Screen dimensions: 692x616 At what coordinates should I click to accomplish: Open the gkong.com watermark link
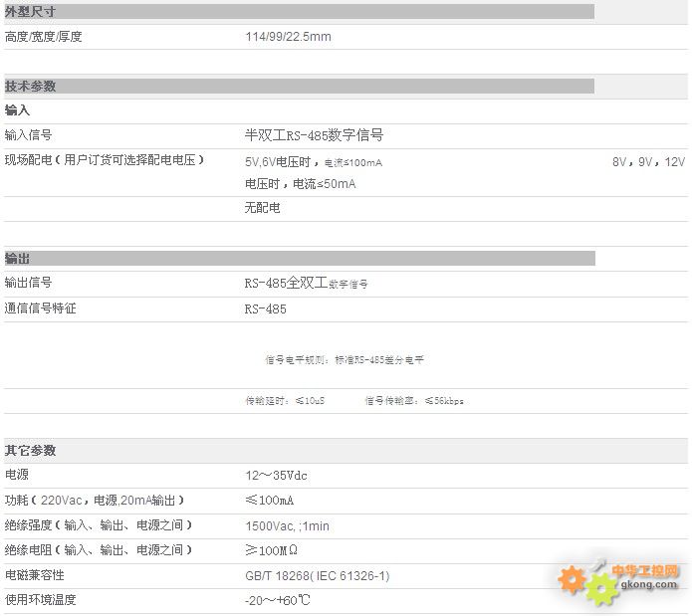click(648, 585)
